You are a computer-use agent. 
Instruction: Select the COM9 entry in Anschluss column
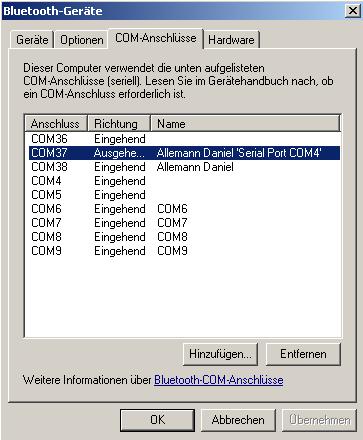[x=46, y=251]
